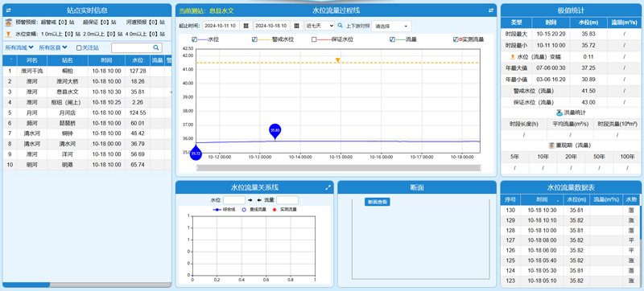This screenshot has height=291, width=644.
Task: Toggle red 实测流量 legend in relation chart
Action: click(x=285, y=210)
